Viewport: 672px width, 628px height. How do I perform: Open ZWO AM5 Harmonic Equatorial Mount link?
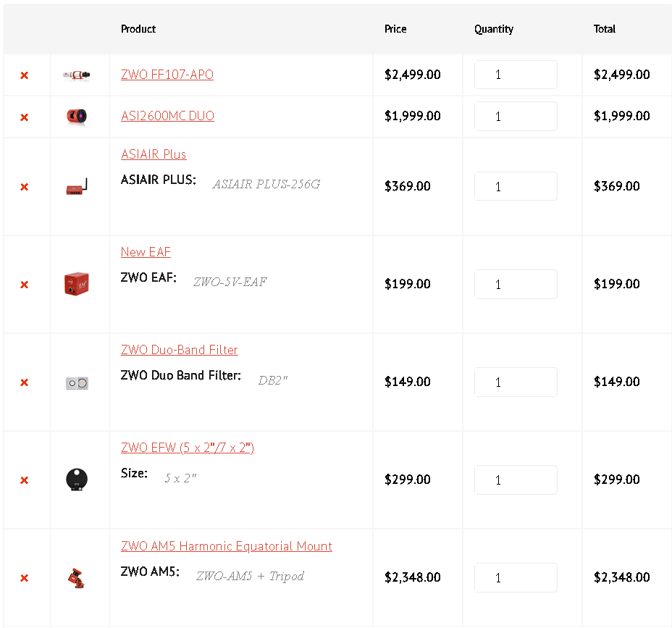pyautogui.click(x=226, y=546)
